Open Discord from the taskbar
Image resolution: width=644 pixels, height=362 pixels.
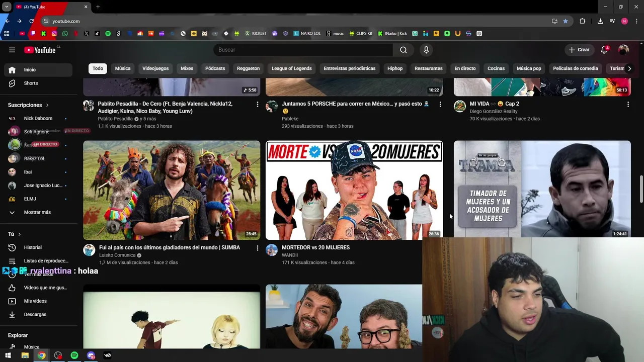[x=91, y=355]
